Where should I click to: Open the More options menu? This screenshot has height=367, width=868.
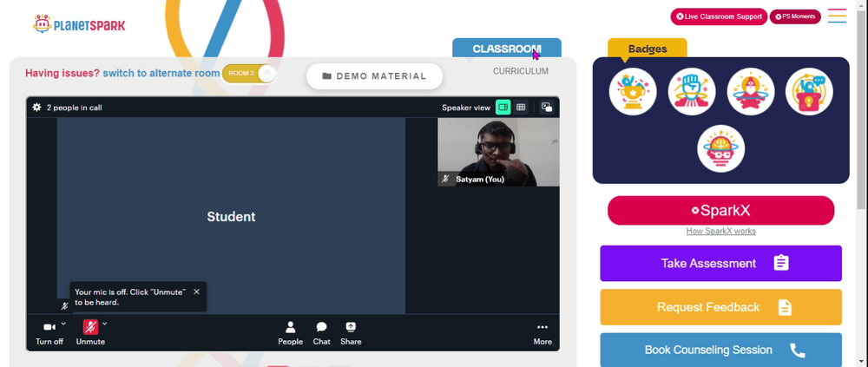[542, 333]
